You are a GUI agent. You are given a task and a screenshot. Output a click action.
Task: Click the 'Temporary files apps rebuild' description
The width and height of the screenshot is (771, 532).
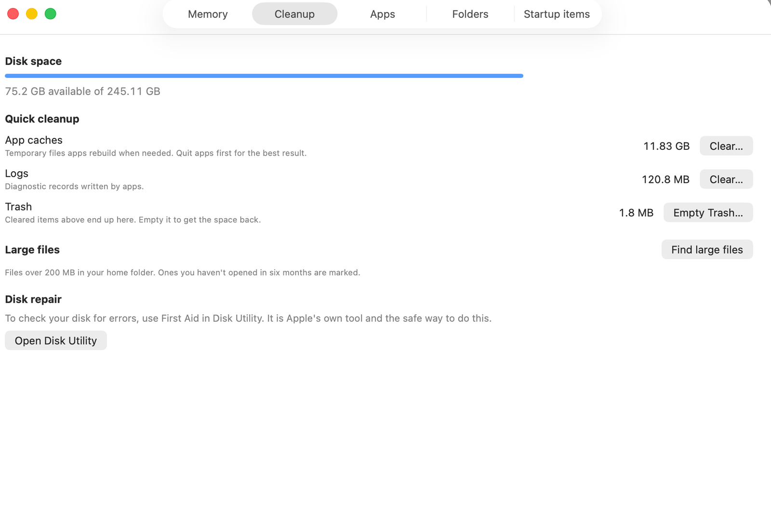click(156, 153)
